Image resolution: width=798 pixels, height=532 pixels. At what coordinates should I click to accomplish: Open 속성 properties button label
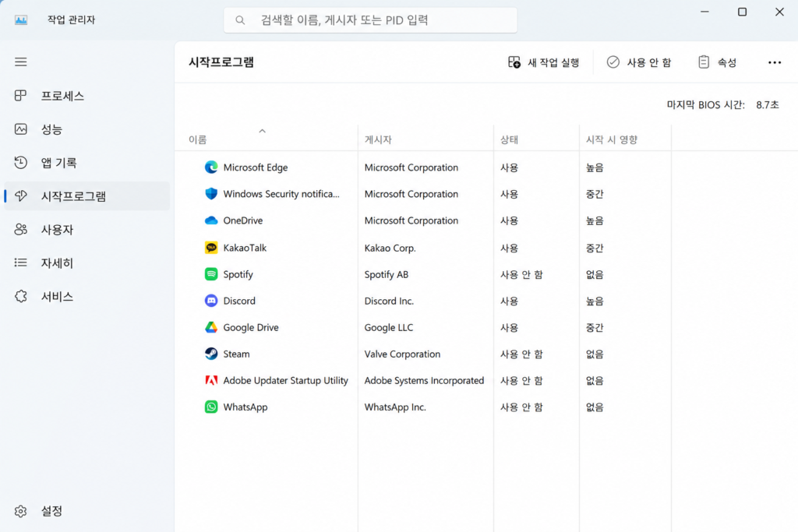coord(727,62)
